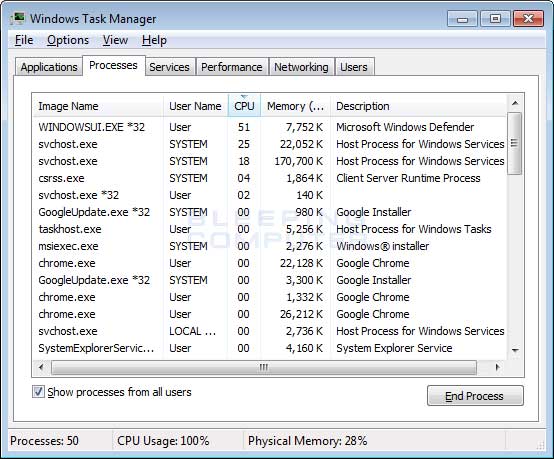Image resolution: width=554 pixels, height=459 pixels.
Task: Open the Options menu
Action: click(x=68, y=40)
